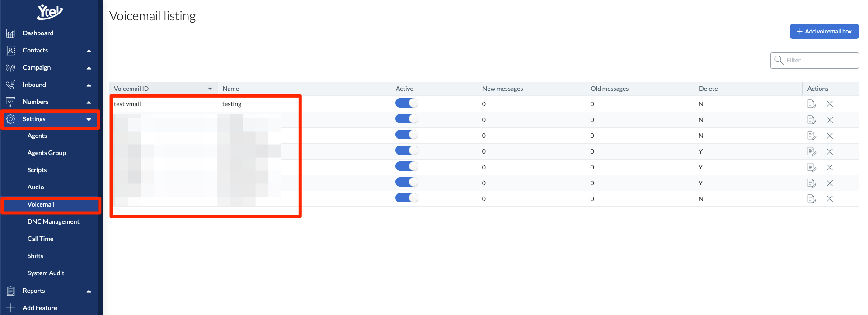
Task: Open System Audit
Action: click(x=46, y=273)
